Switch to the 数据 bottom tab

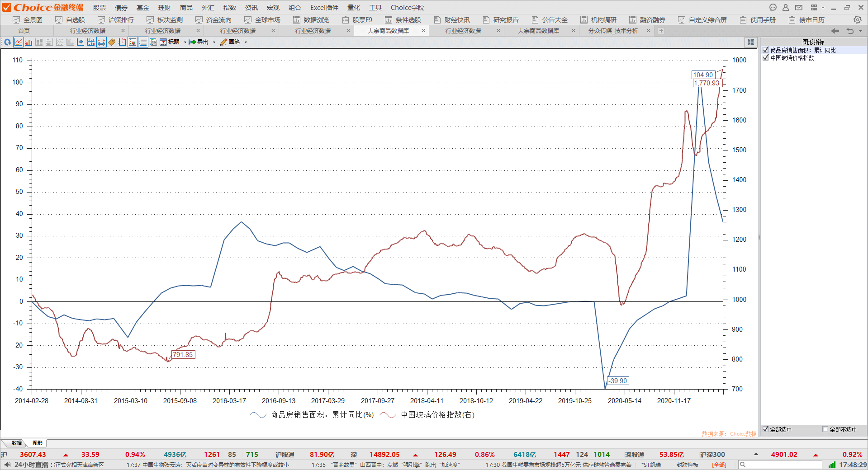point(17,443)
